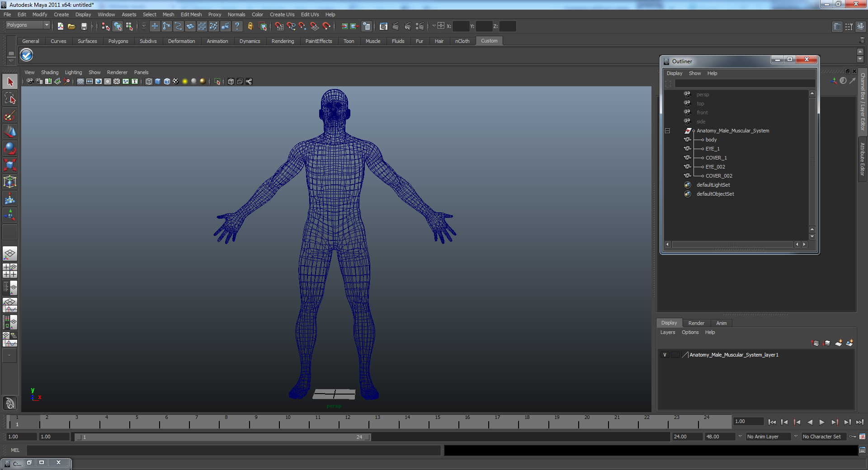868x470 pixels.
Task: Open animation preferences icon
Action: (x=862, y=437)
